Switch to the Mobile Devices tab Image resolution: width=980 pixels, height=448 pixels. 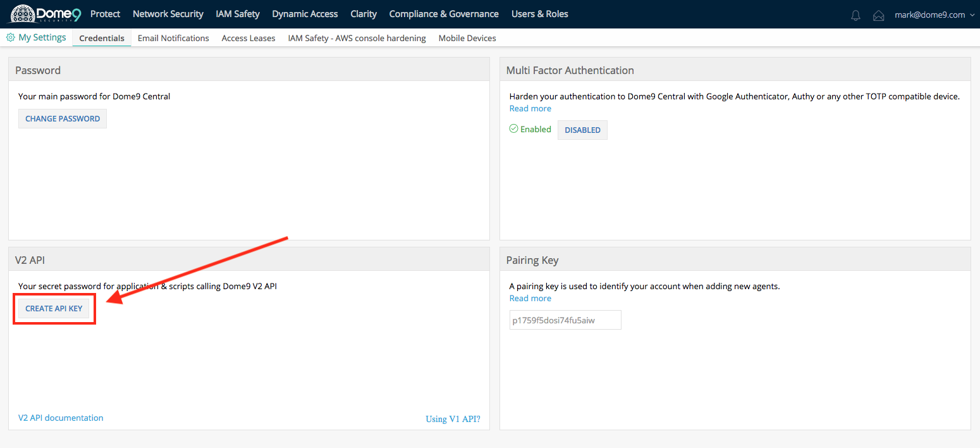point(467,38)
